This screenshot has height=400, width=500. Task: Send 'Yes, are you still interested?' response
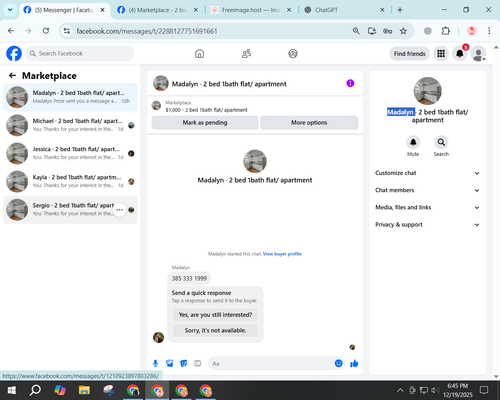click(215, 315)
